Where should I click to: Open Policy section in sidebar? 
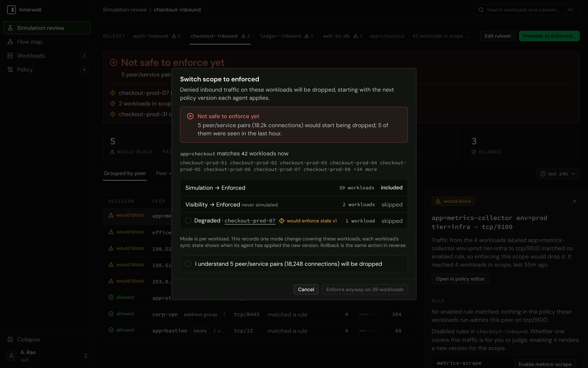pos(47,70)
